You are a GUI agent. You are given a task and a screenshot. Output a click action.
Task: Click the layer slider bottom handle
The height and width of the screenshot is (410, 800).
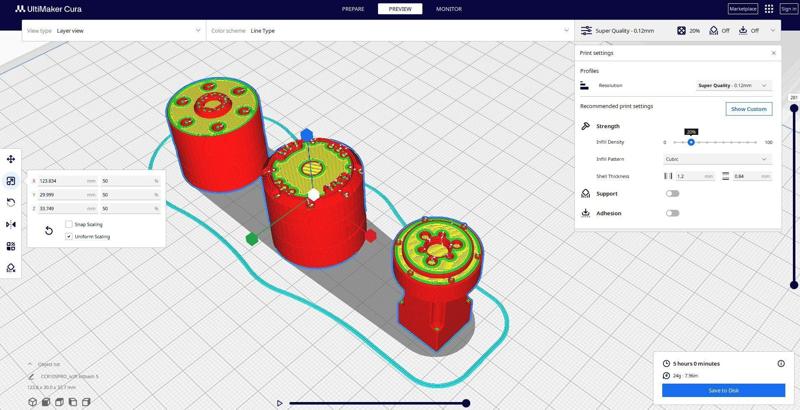click(x=794, y=285)
